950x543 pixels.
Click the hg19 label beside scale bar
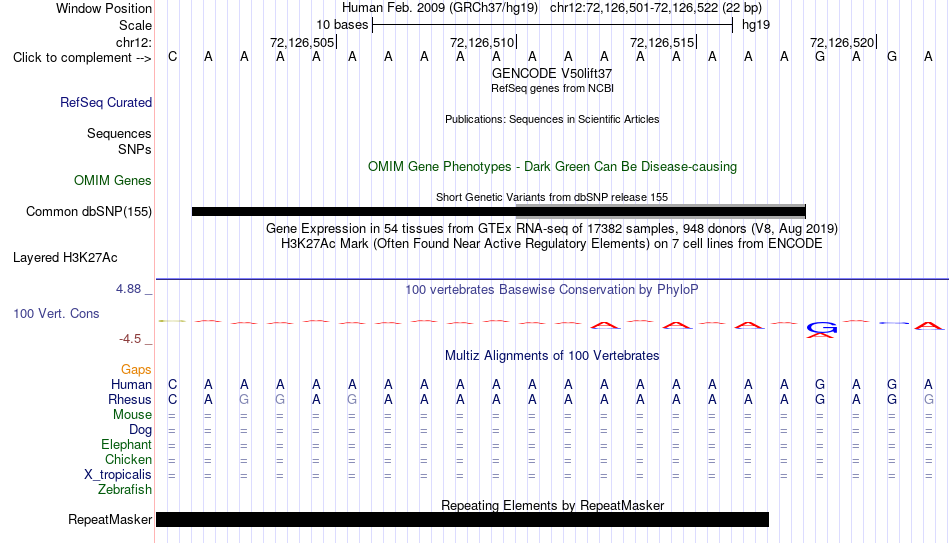[x=756, y=25]
